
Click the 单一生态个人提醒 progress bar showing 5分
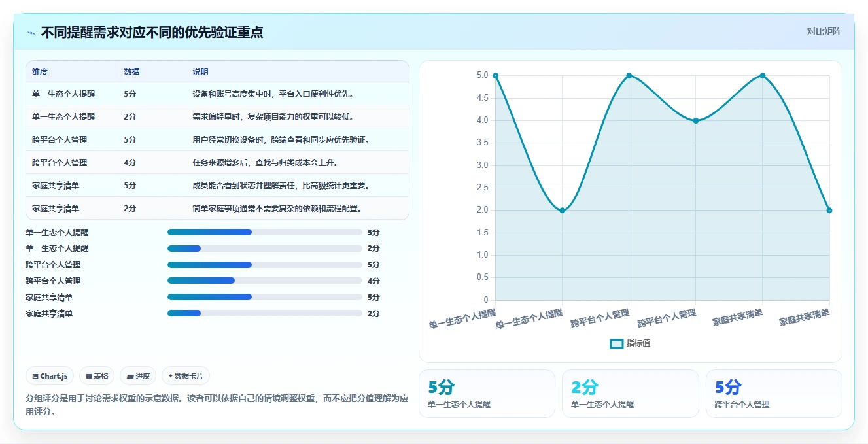(x=265, y=232)
